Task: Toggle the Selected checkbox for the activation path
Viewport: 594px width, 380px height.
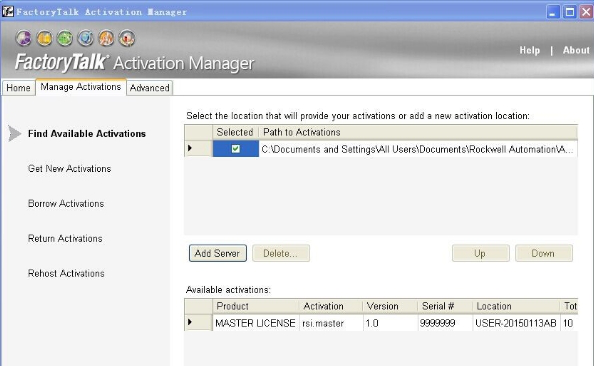Action: pos(236,149)
